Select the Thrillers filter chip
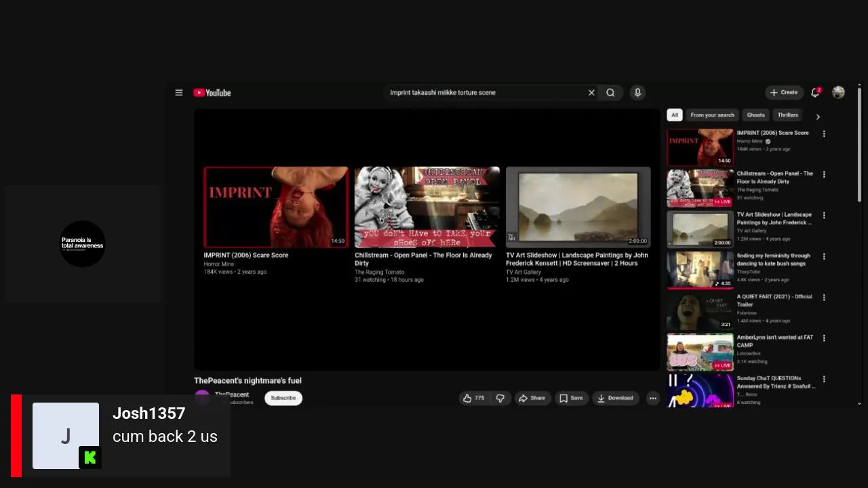This screenshot has height=488, width=868. pyautogui.click(x=788, y=115)
